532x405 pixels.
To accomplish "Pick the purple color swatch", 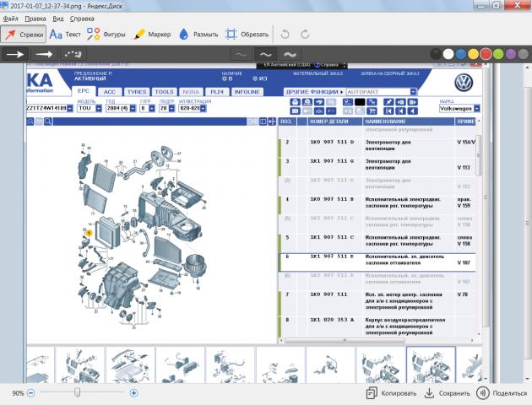I will coord(511,54).
